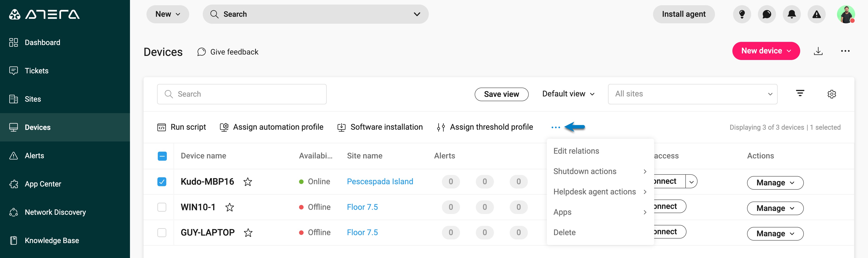Click the global Search bar

point(315,14)
